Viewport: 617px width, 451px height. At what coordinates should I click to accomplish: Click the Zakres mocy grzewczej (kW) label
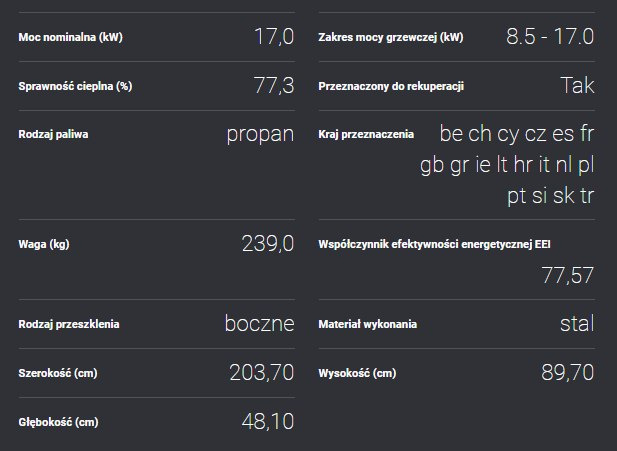point(390,38)
